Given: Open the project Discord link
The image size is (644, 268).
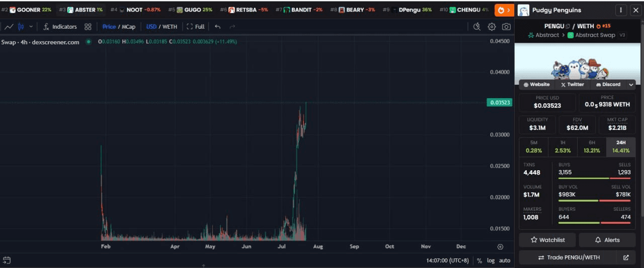Looking at the screenshot, I should [608, 85].
